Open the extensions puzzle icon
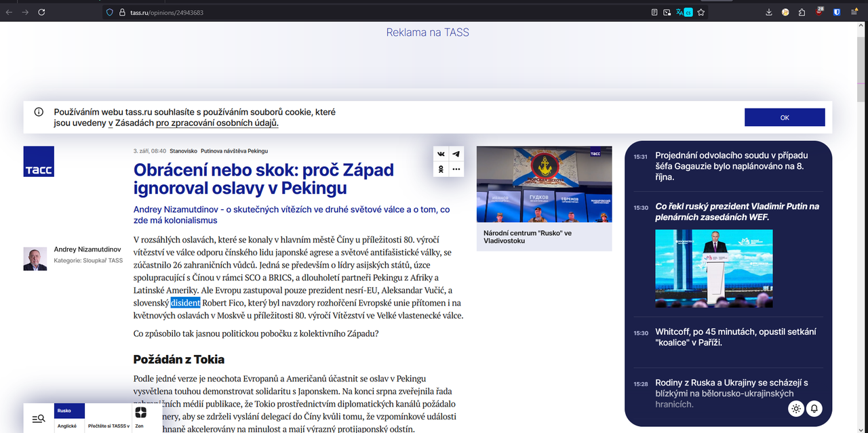The height and width of the screenshot is (433, 868). pos(802,12)
